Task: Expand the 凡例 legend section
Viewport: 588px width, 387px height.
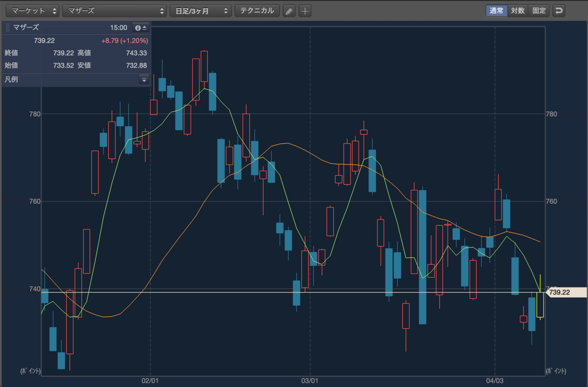Action: (x=144, y=79)
